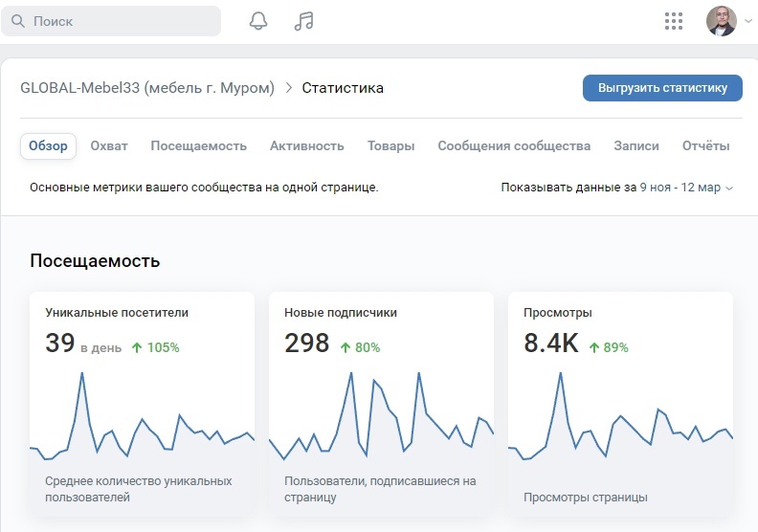Click the page views line chart
This screenshot has width=758, height=532.
(621, 415)
